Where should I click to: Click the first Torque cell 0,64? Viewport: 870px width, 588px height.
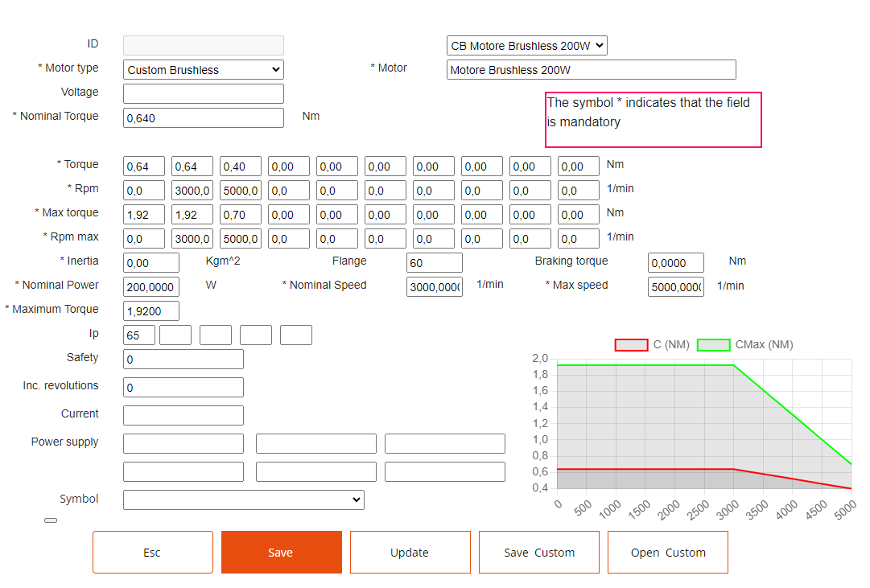[144, 167]
